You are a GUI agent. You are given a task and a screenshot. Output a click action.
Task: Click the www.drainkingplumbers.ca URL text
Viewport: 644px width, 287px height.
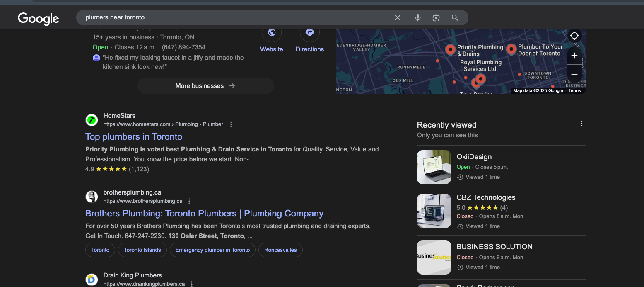pyautogui.click(x=144, y=284)
